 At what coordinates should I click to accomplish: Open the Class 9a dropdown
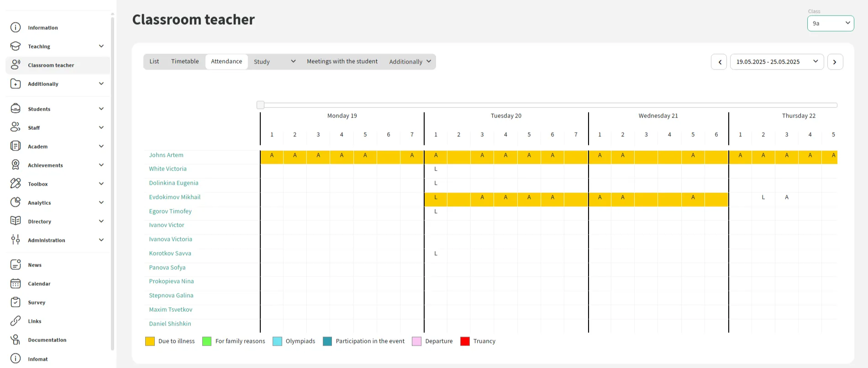(x=830, y=23)
